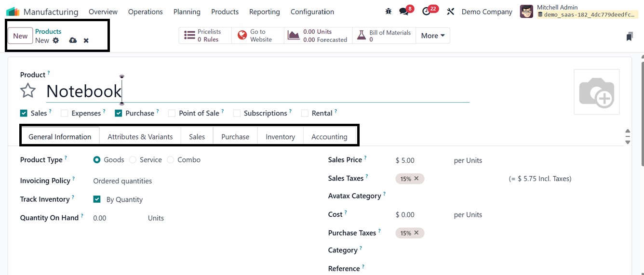Switch to the Inventory tab
Screen dimensions: 644x275
(x=280, y=137)
